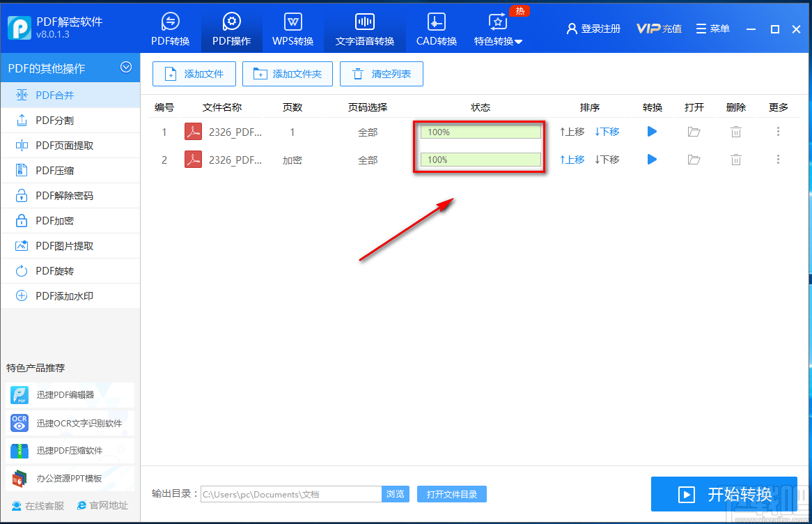
Task: Open file 1 location via its folder icon
Action: tap(694, 131)
